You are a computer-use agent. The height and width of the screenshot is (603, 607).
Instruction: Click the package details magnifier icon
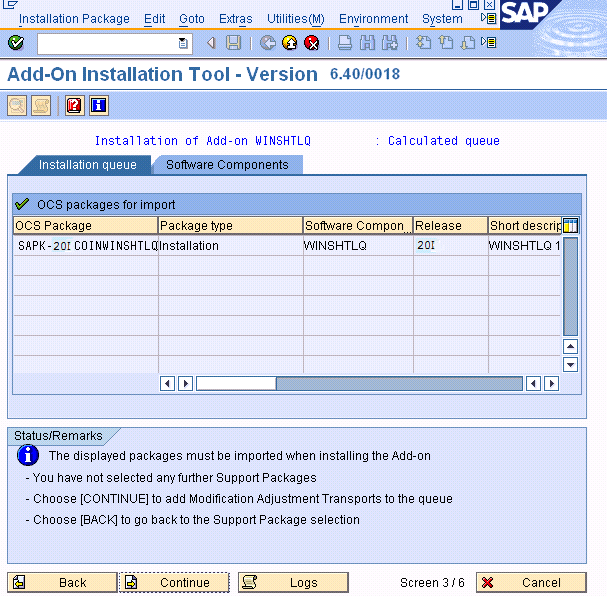tap(17, 105)
